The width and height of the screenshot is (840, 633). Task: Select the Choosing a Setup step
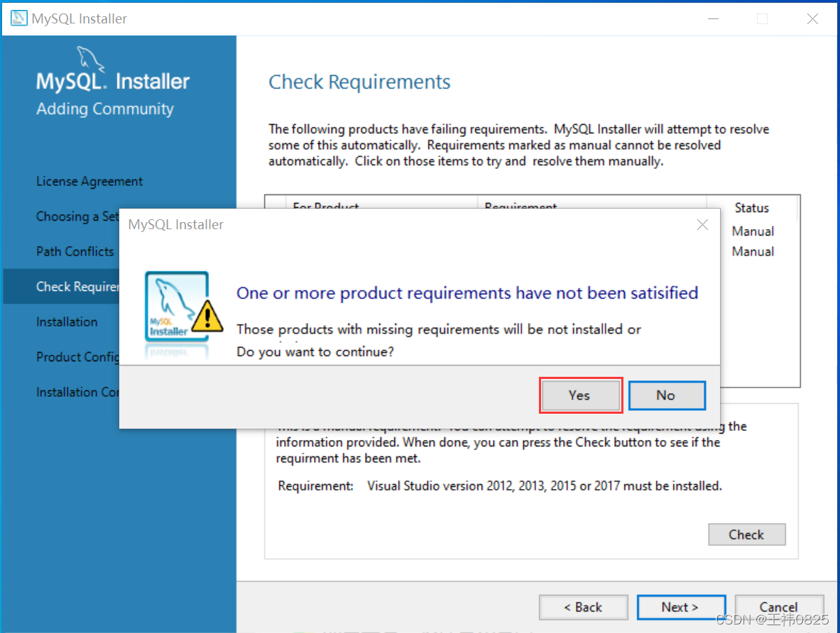click(x=77, y=216)
